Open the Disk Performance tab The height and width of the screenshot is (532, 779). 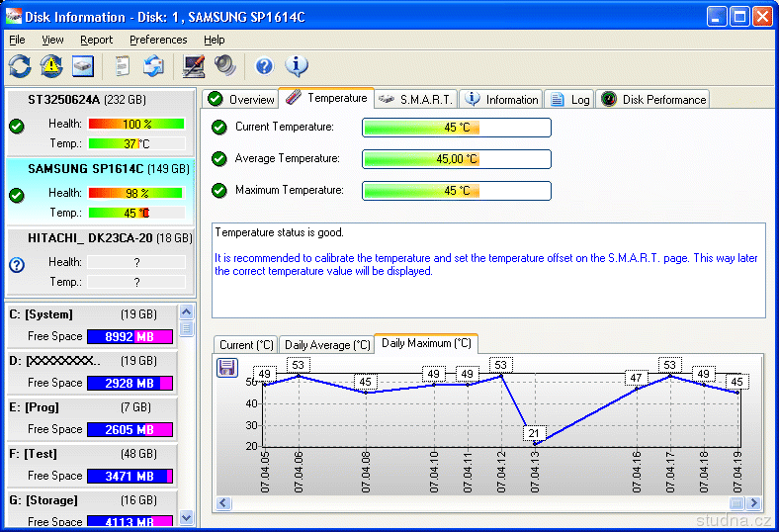(653, 99)
